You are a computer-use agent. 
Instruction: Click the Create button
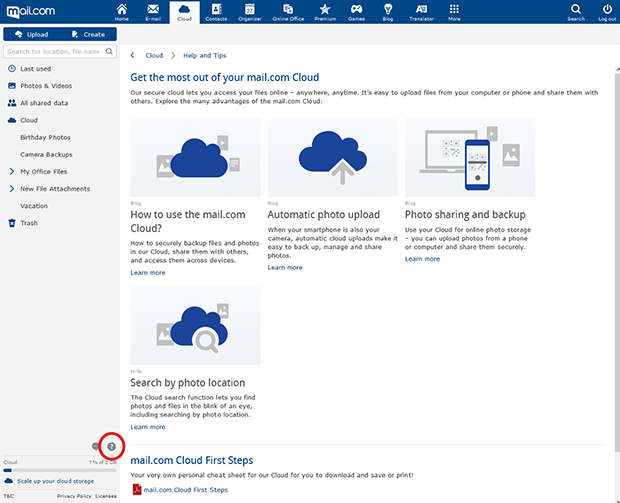tap(88, 34)
